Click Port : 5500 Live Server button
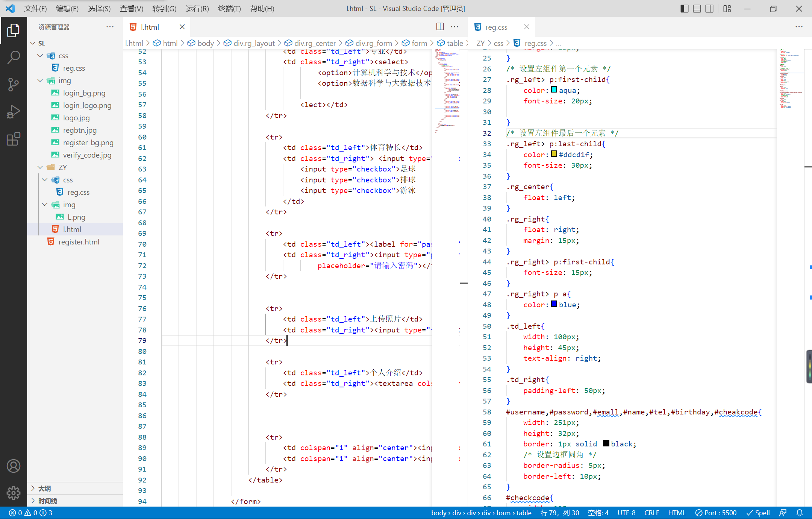This screenshot has width=812, height=519. coord(716,513)
